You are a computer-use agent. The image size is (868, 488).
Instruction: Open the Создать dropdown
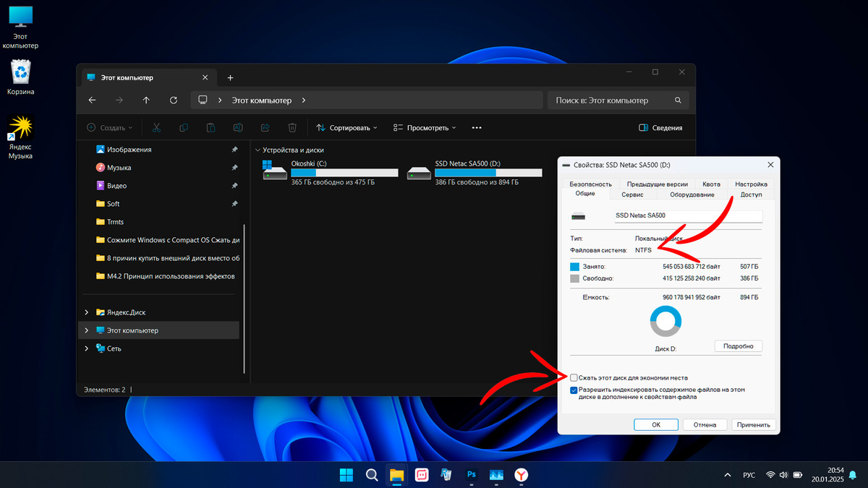pyautogui.click(x=110, y=127)
